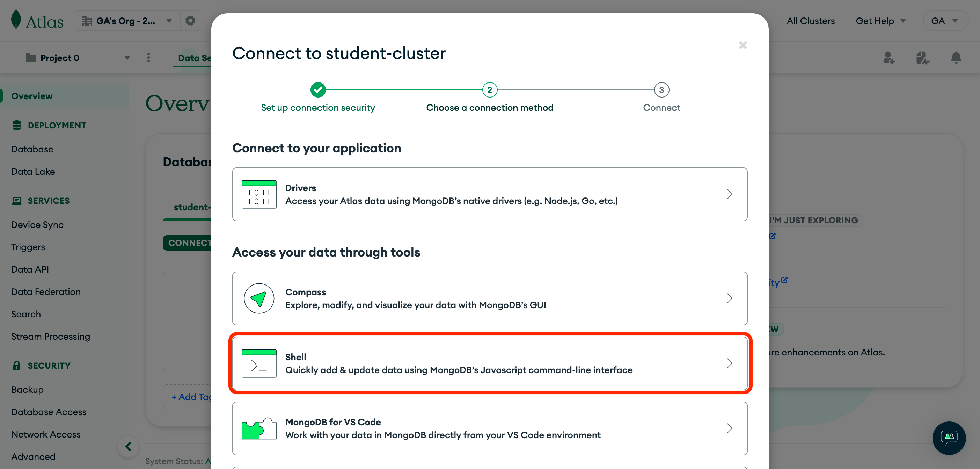Open Network Access in the sidebar
This screenshot has height=469, width=980.
(46, 434)
